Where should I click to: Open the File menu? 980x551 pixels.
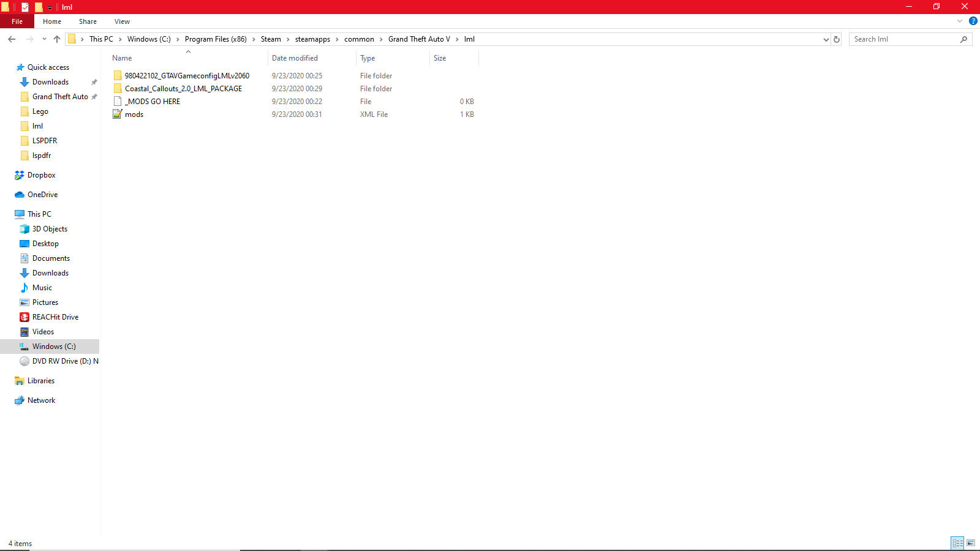click(17, 21)
